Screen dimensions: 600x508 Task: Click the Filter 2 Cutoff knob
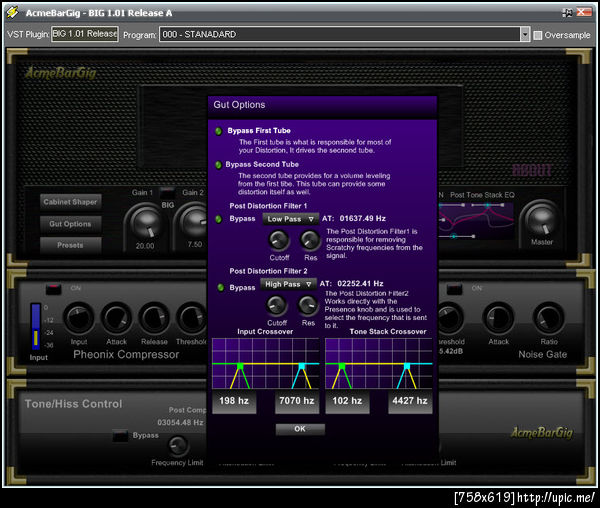[x=276, y=305]
